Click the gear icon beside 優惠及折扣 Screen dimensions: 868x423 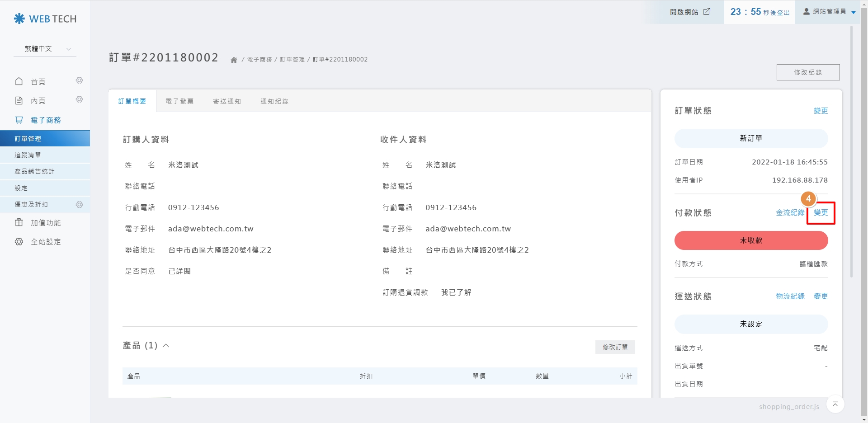79,205
